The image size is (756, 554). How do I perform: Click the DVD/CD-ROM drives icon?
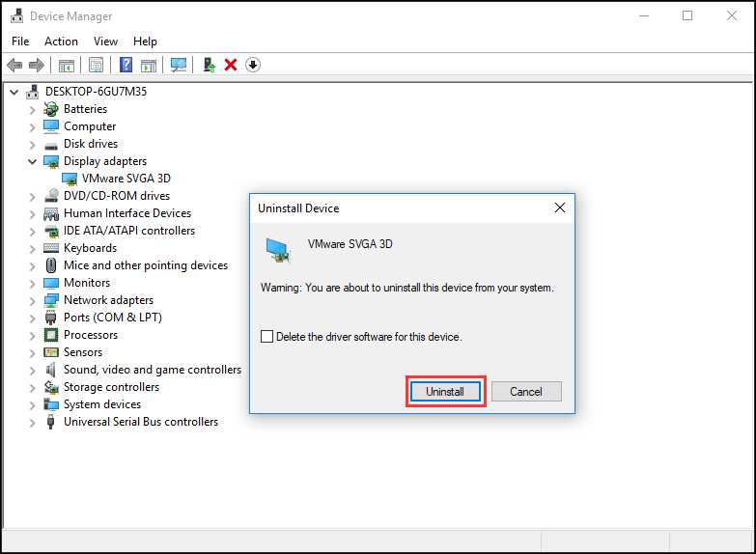[51, 196]
